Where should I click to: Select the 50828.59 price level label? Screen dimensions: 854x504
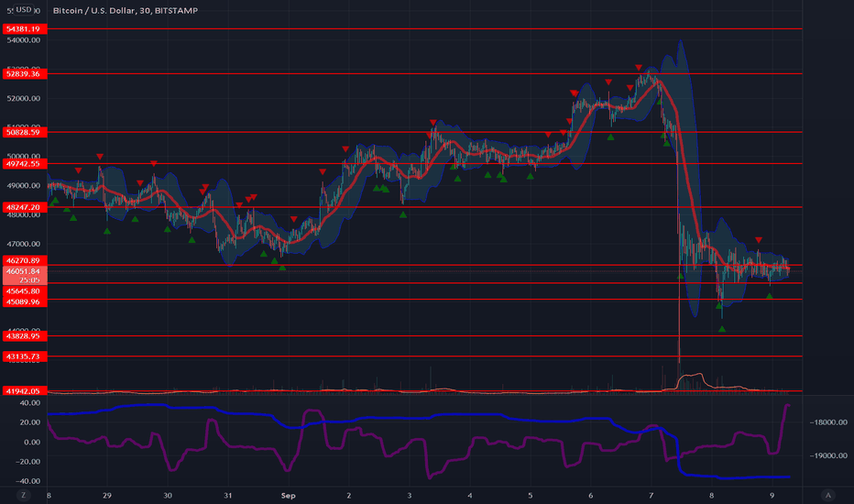click(x=25, y=132)
